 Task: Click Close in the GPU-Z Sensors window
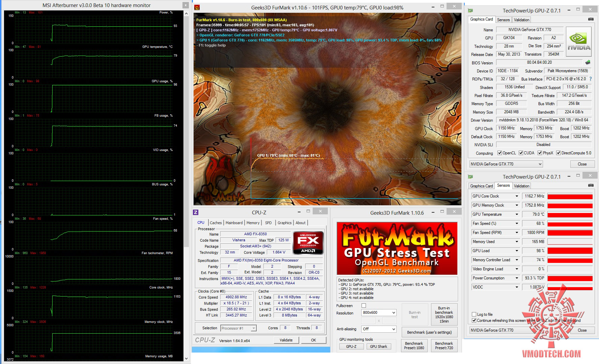tap(582, 330)
